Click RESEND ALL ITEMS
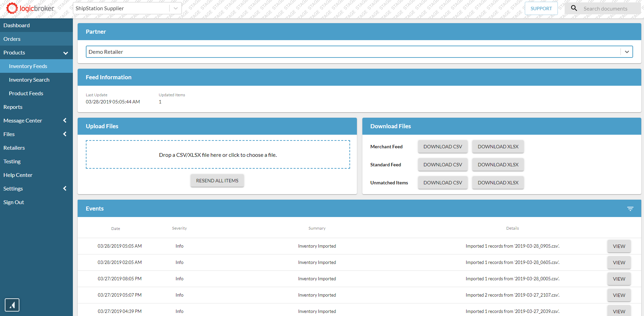Screen dimensions: 644x316 pos(217,181)
